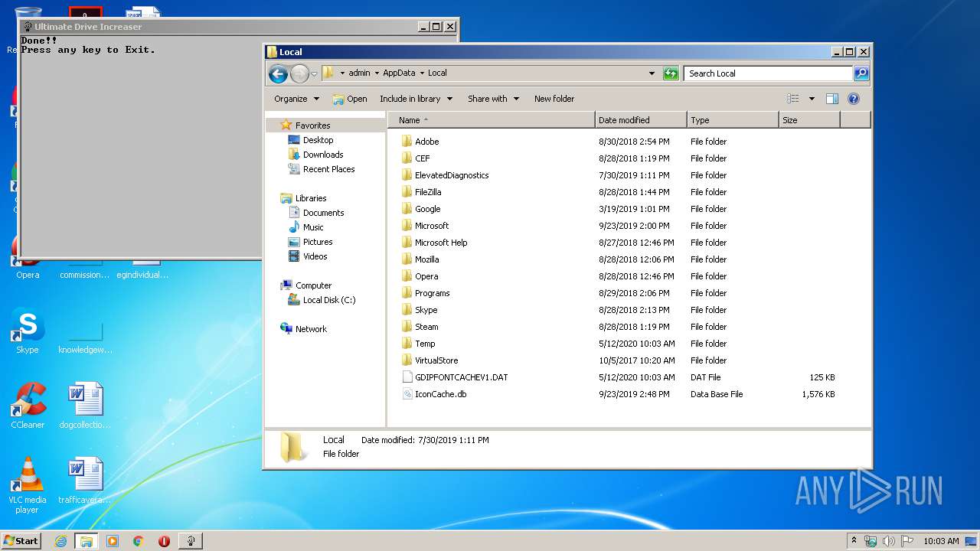Select Desktop under Favorites
980x551 pixels.
318,140
